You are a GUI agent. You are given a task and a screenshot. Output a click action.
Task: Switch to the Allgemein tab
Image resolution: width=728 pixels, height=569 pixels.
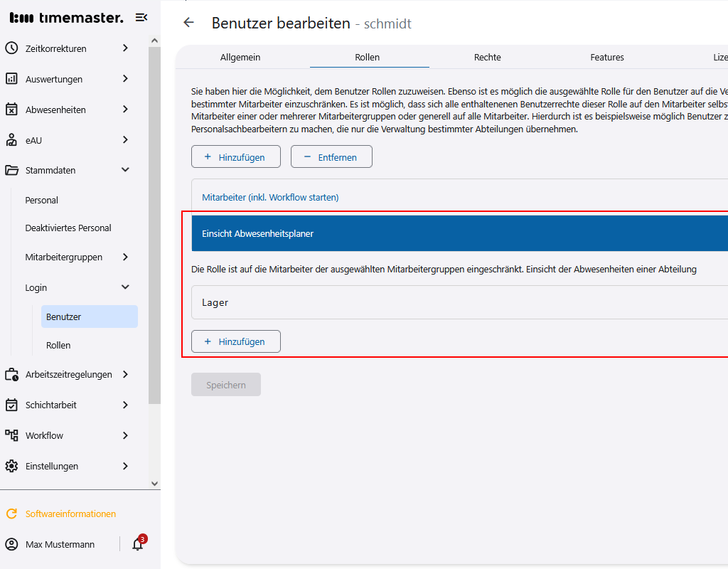(240, 57)
